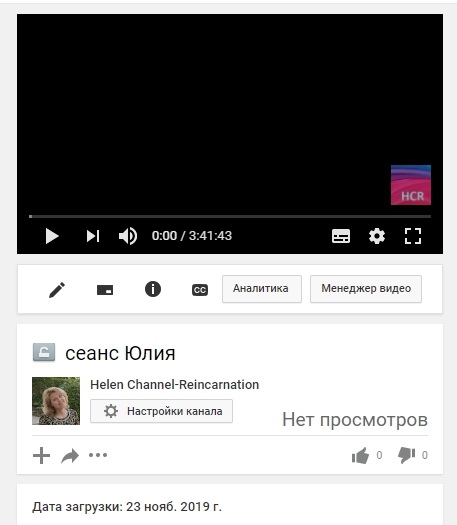The width and height of the screenshot is (457, 525).
Task: Enter fullscreen mode
Action: click(413, 236)
